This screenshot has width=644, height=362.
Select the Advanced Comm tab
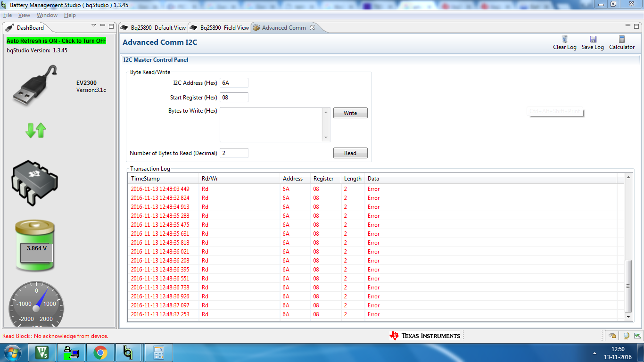[x=284, y=28]
